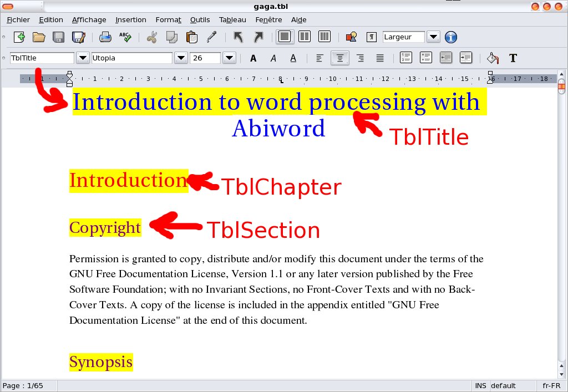Click the Utopia font name field
This screenshot has height=392, width=568.
point(132,58)
